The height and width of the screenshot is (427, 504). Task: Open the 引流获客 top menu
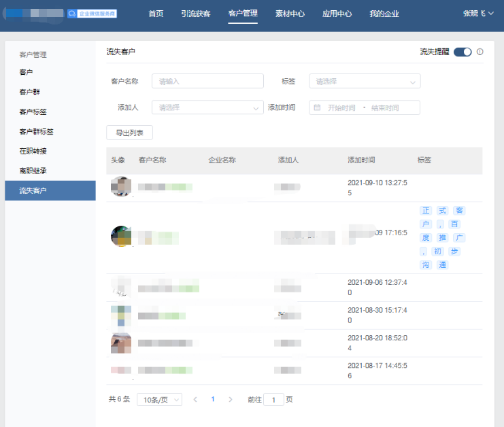pyautogui.click(x=196, y=14)
